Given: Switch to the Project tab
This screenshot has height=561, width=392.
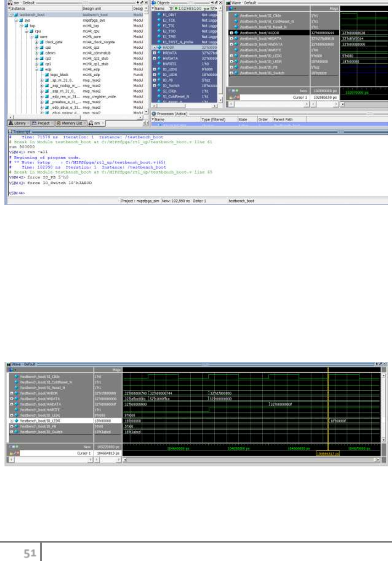Looking at the screenshot, I should pos(41,123).
